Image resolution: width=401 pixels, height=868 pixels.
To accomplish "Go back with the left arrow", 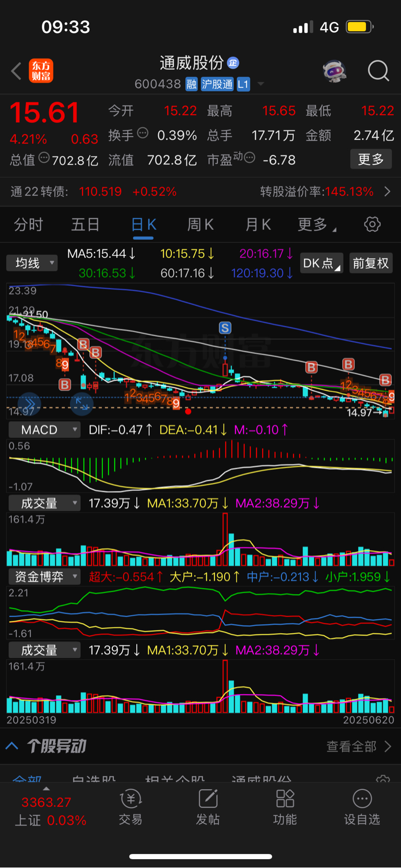I will click(16, 71).
